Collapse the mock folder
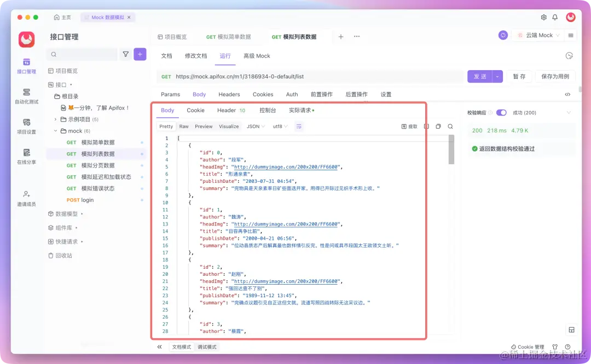Screen dimensions: 591x364 tap(55, 131)
